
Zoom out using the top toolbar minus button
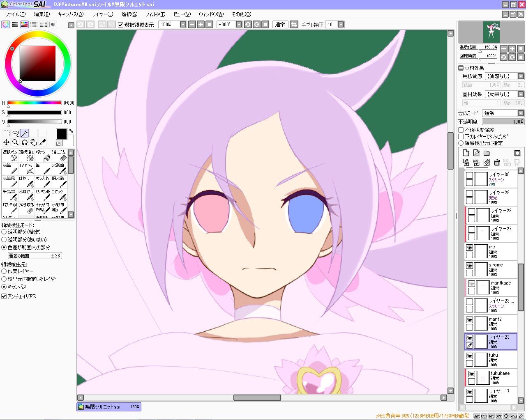tap(192, 25)
